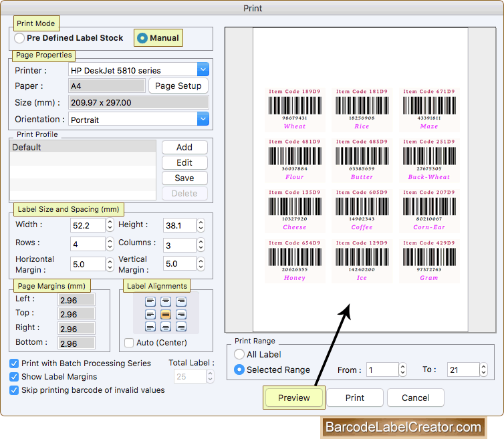Click the From range input field
Screen dimensions: 504x439
click(x=382, y=370)
